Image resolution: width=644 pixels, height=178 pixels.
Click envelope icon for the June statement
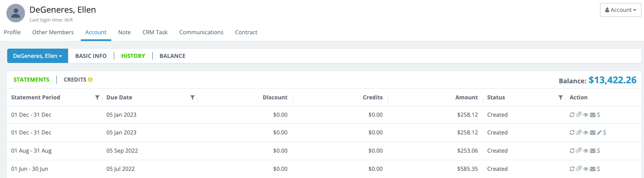click(x=592, y=169)
